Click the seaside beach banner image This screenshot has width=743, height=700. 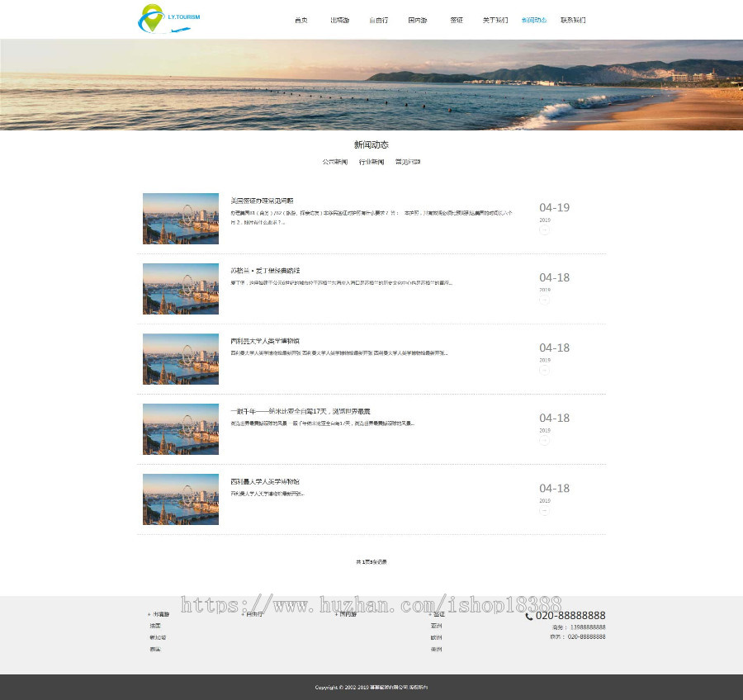click(371, 85)
